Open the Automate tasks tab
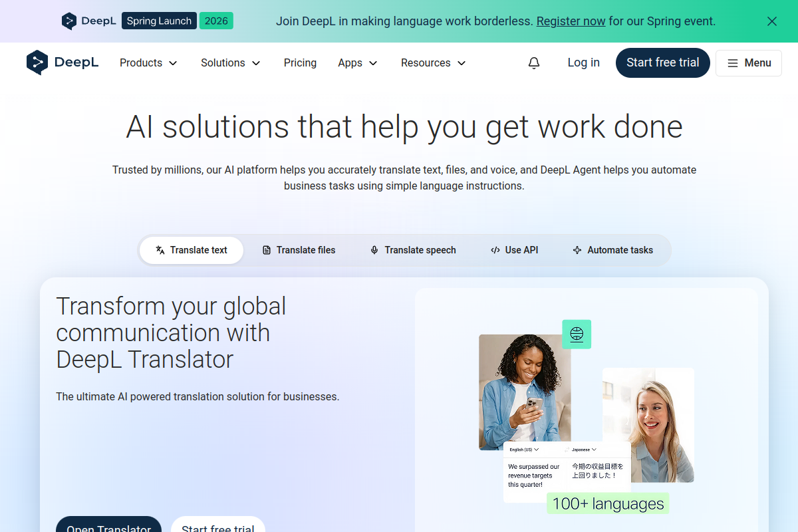Viewport: 798px width, 532px height. (612, 250)
